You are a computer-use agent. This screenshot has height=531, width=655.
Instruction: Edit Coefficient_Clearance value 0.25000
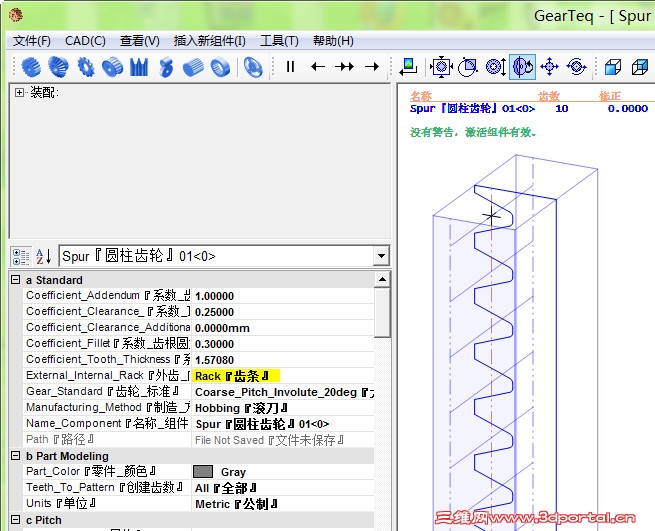click(x=283, y=312)
